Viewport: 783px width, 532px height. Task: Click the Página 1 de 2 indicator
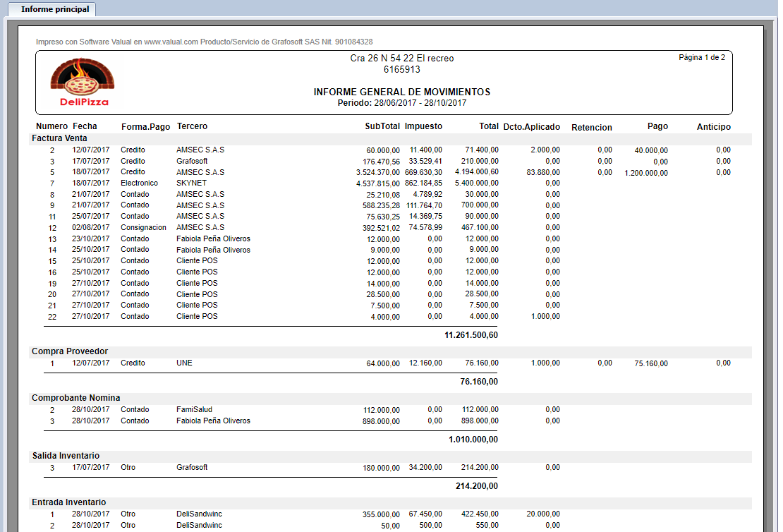point(701,58)
